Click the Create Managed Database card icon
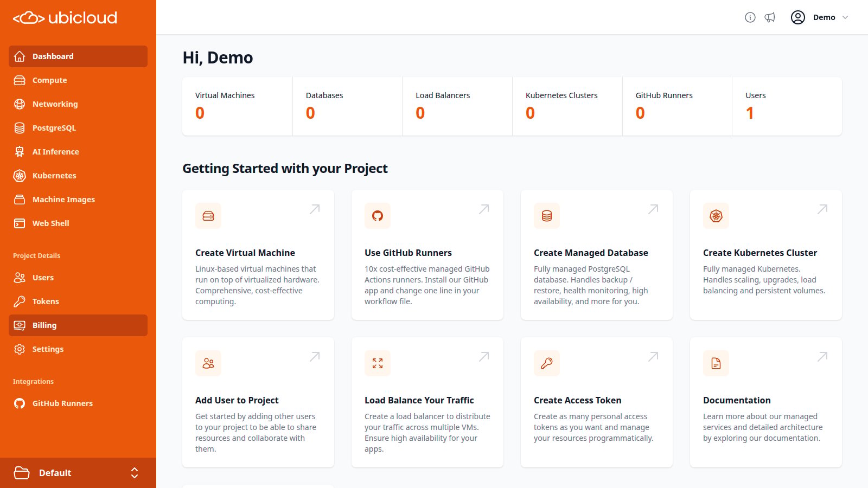Image resolution: width=868 pixels, height=488 pixels. [x=547, y=216]
